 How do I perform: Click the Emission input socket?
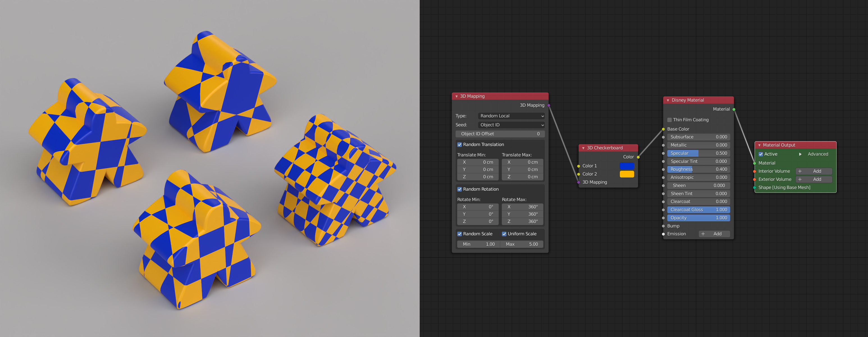coord(663,234)
